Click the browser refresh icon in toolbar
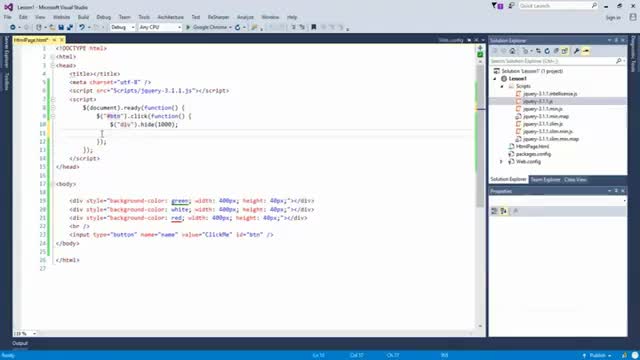 point(238,27)
